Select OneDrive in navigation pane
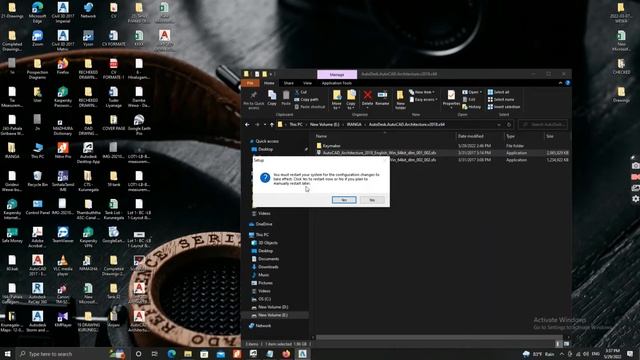Image resolution: width=640 pixels, height=360 pixels. [x=264, y=224]
